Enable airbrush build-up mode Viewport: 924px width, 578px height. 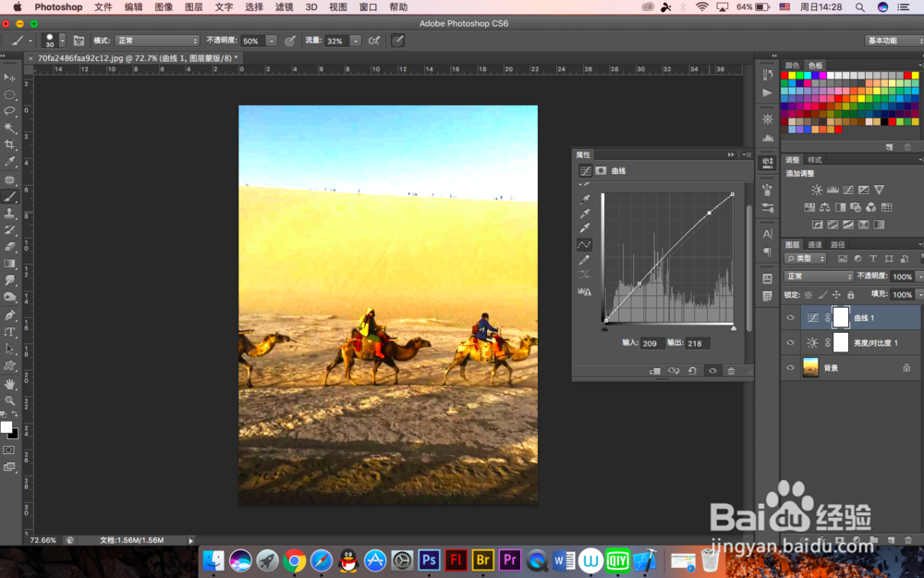[373, 41]
